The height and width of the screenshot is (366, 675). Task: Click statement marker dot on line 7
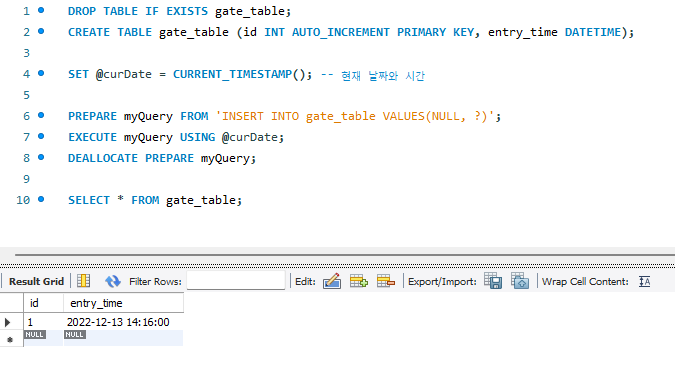click(x=41, y=136)
